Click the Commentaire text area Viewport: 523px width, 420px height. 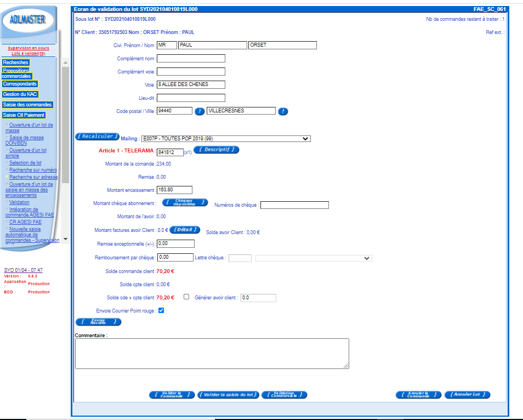coord(212,354)
